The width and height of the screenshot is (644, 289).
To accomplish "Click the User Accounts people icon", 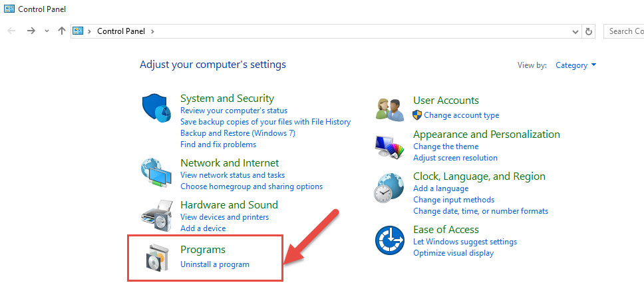I will (x=389, y=109).
